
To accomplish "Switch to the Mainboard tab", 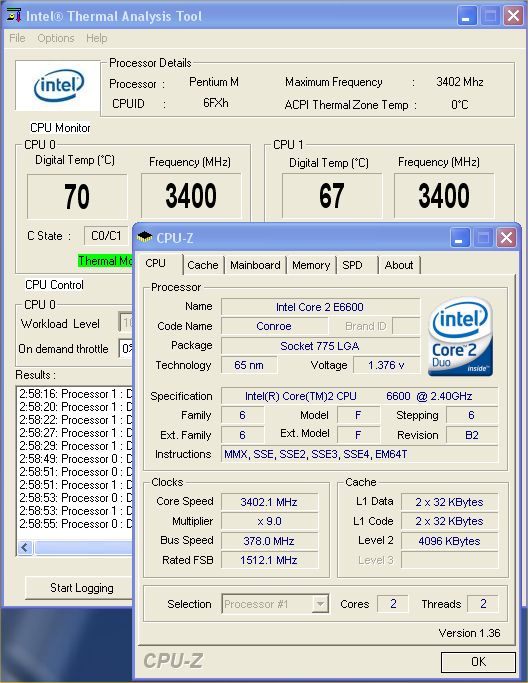I will (255, 265).
